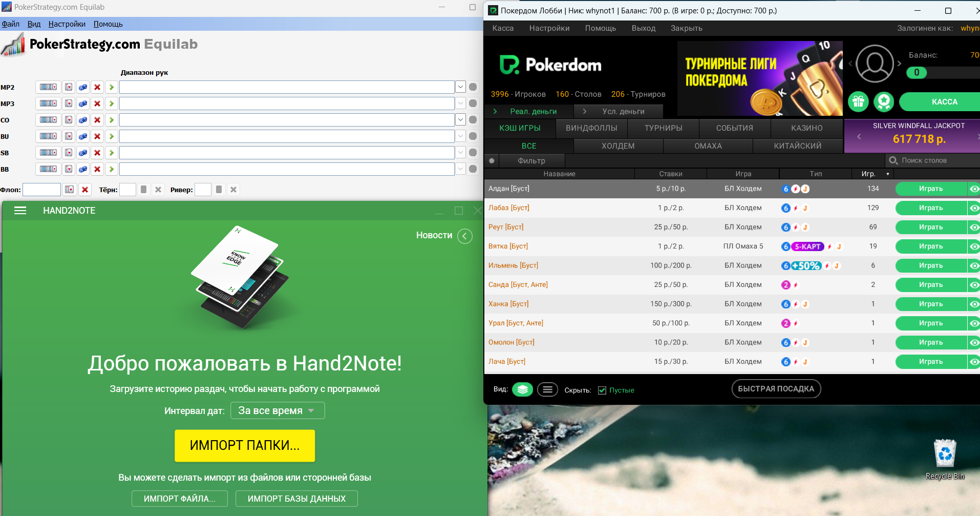Click ИМПОРТ БАЗЫ ДАННЫХ button
This screenshot has height=516, width=980.
point(296,499)
